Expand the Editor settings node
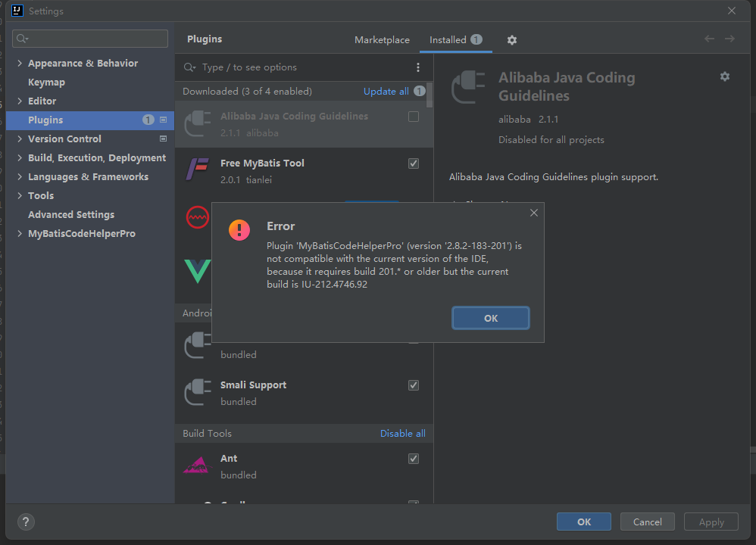Screen dimensions: 756x545 coord(20,101)
